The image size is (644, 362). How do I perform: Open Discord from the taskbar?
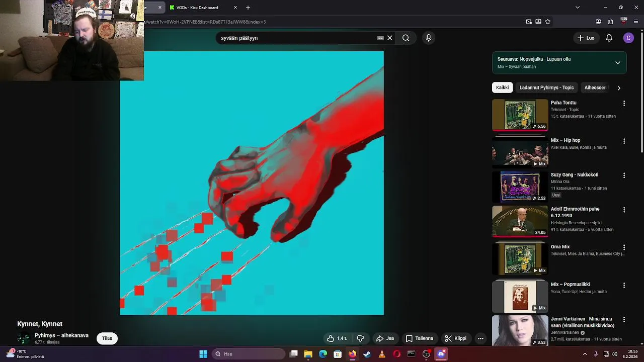pos(441,354)
